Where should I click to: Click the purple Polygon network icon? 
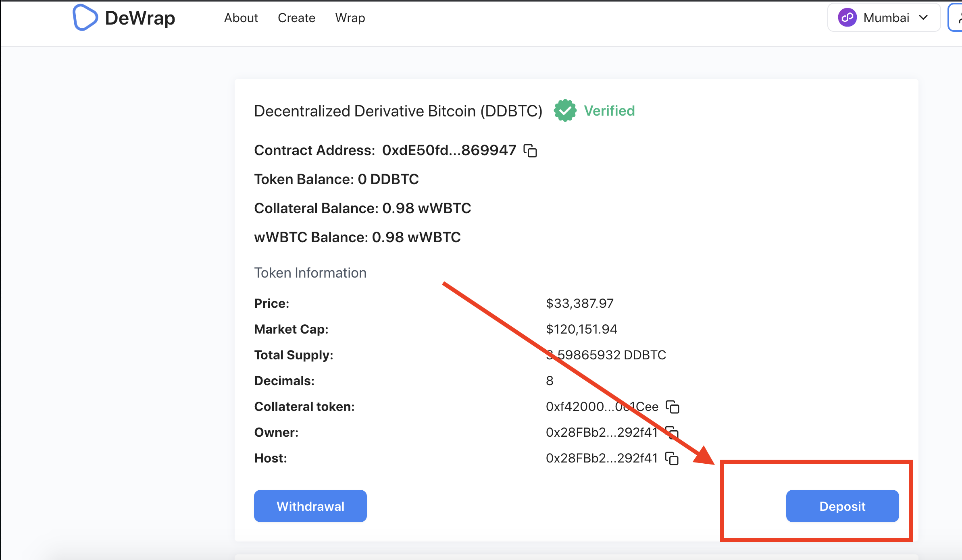[847, 18]
